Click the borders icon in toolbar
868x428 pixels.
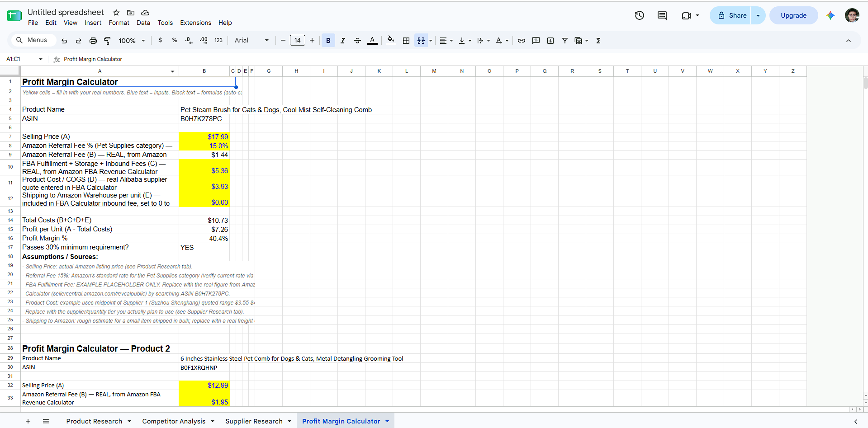pyautogui.click(x=406, y=41)
